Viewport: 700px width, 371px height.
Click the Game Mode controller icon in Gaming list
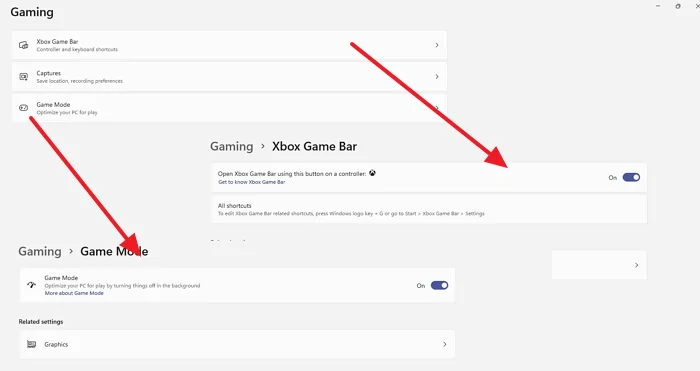[x=24, y=108]
